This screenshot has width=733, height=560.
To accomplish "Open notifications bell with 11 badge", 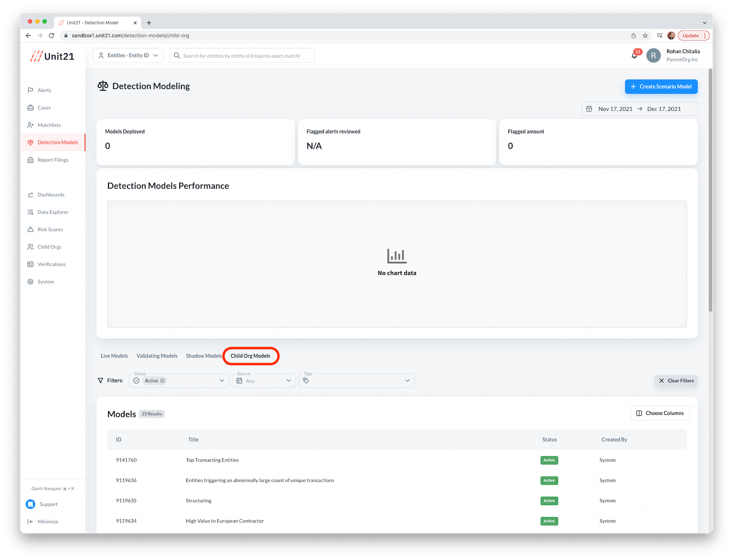I will tap(635, 55).
